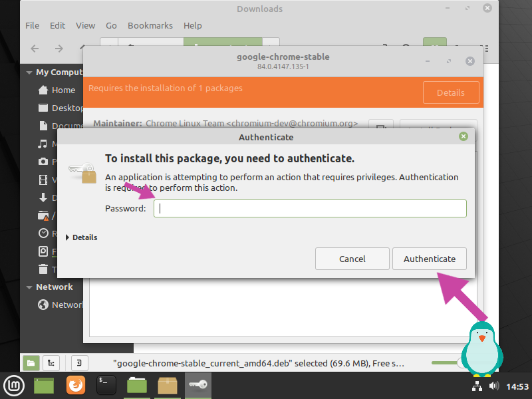The image size is (532, 399).
Task: Open the Network globe item in sidebar
Action: tap(60, 305)
